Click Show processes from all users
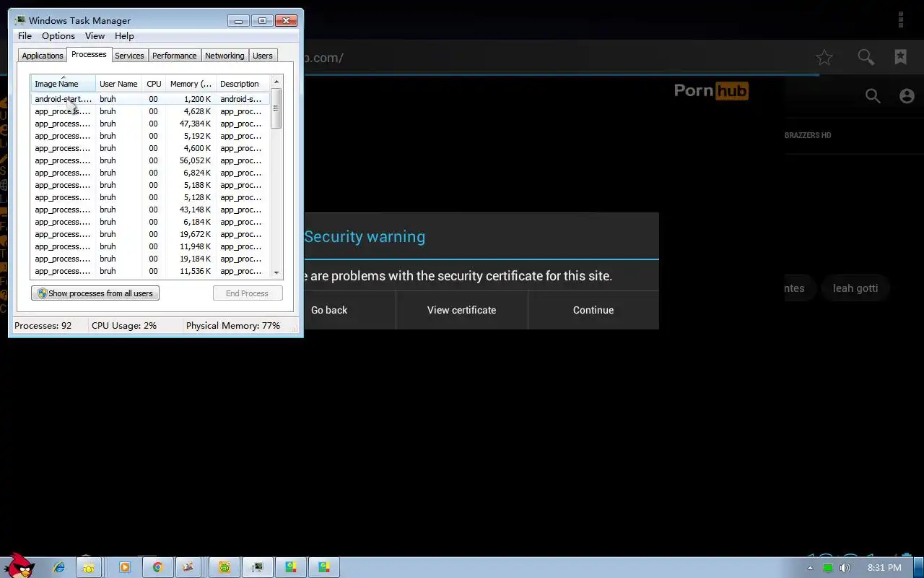The height and width of the screenshot is (578, 924). click(95, 293)
